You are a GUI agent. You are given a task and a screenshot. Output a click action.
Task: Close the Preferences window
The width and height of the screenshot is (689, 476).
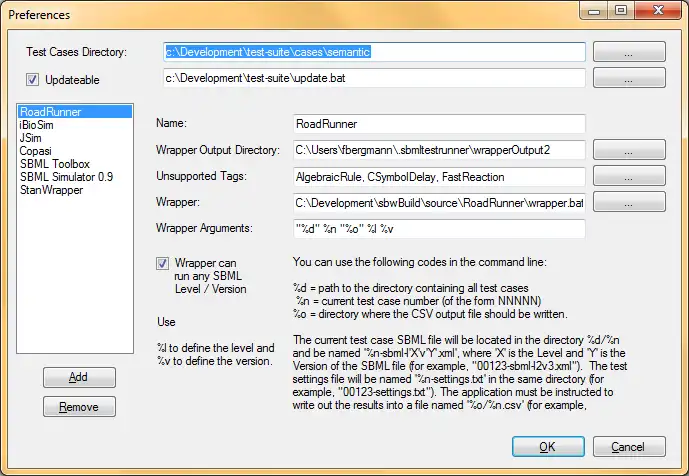click(x=658, y=11)
